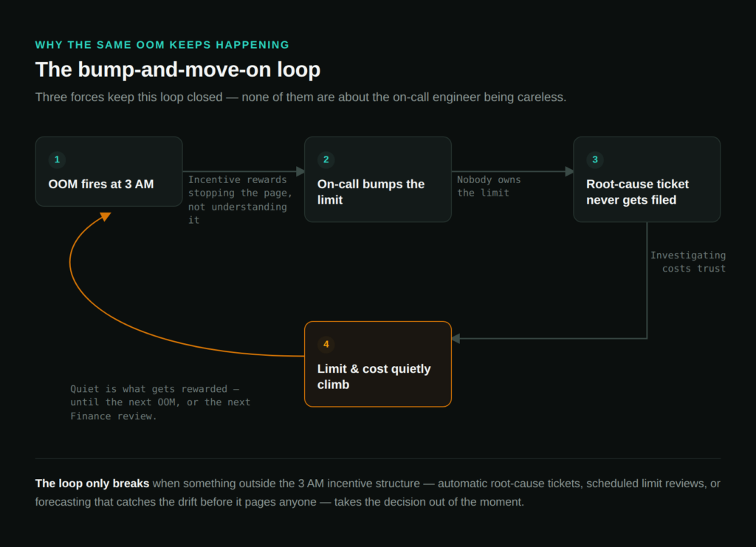Click the 'OOM fires at 3 AM' card
The image size is (756, 547).
click(109, 171)
